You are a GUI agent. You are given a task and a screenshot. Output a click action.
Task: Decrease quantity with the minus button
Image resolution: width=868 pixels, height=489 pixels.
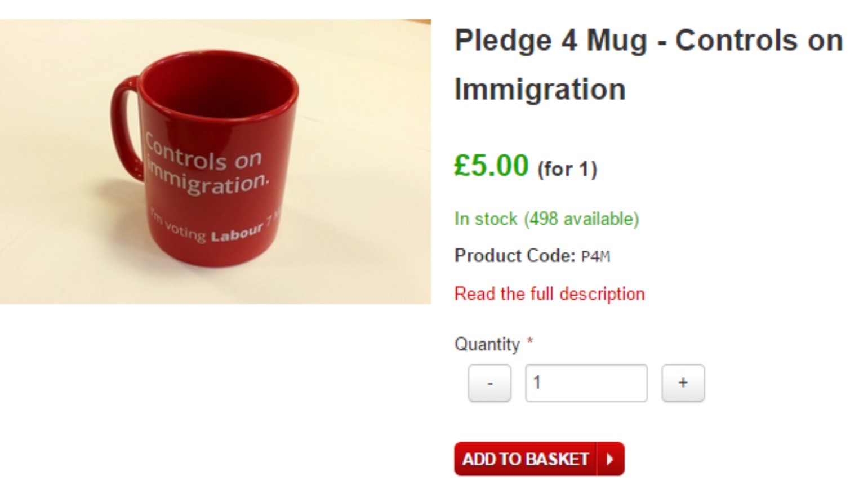click(489, 383)
